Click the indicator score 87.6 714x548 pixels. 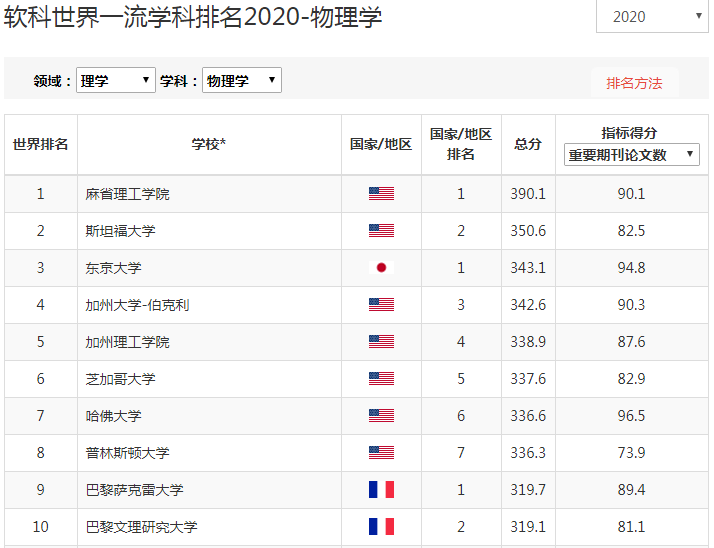pyautogui.click(x=631, y=342)
